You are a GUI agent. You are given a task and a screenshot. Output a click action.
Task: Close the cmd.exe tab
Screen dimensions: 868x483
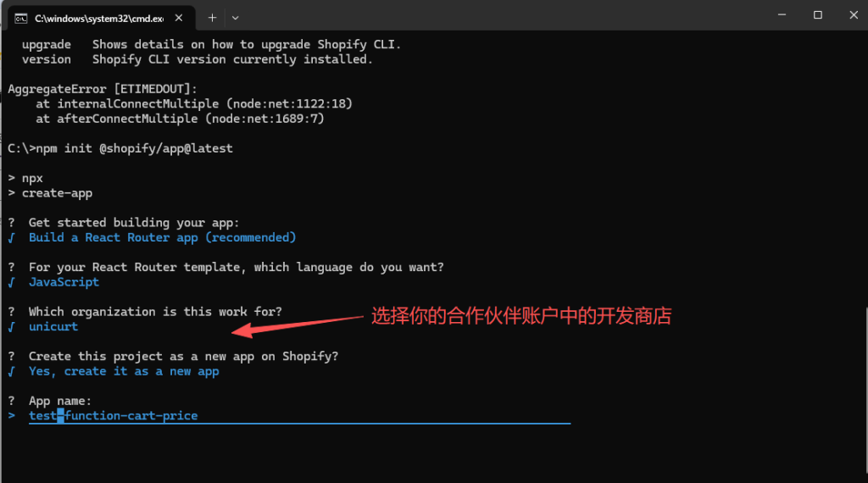(180, 17)
